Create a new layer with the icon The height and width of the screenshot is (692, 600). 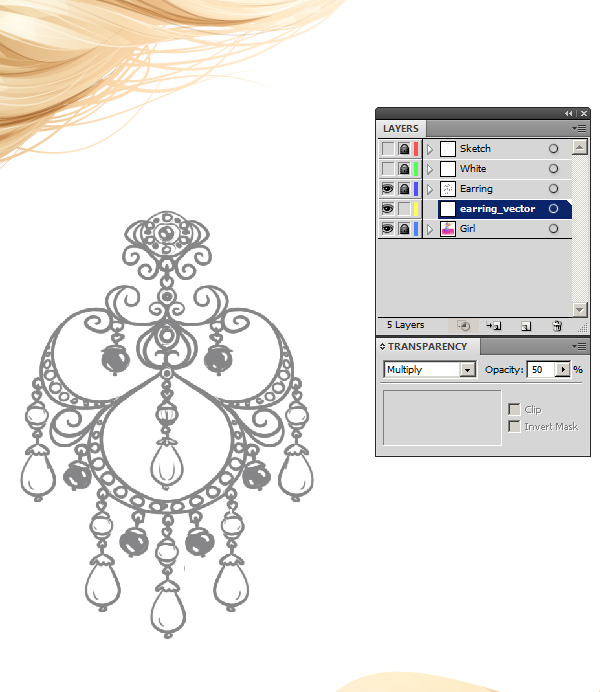[x=524, y=326]
